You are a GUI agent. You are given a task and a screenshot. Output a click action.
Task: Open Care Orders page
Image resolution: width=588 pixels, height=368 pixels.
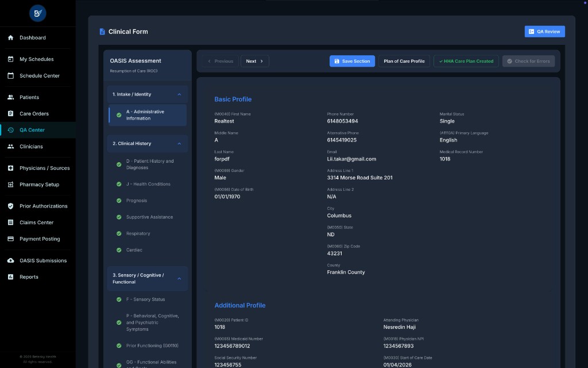[x=37, y=113]
